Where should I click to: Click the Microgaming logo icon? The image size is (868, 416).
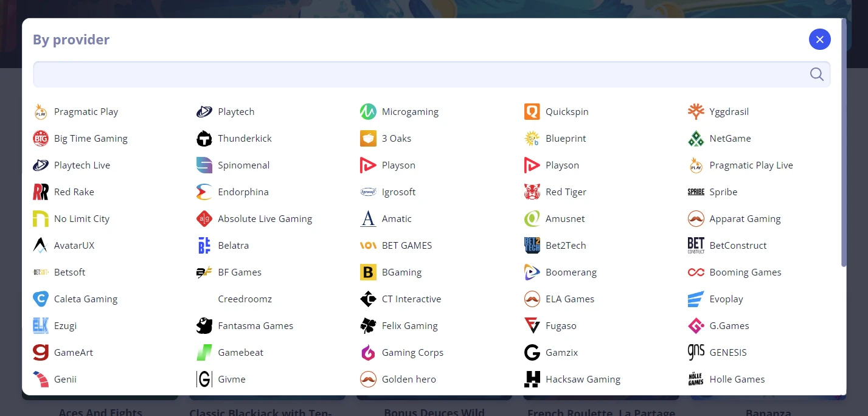click(368, 112)
